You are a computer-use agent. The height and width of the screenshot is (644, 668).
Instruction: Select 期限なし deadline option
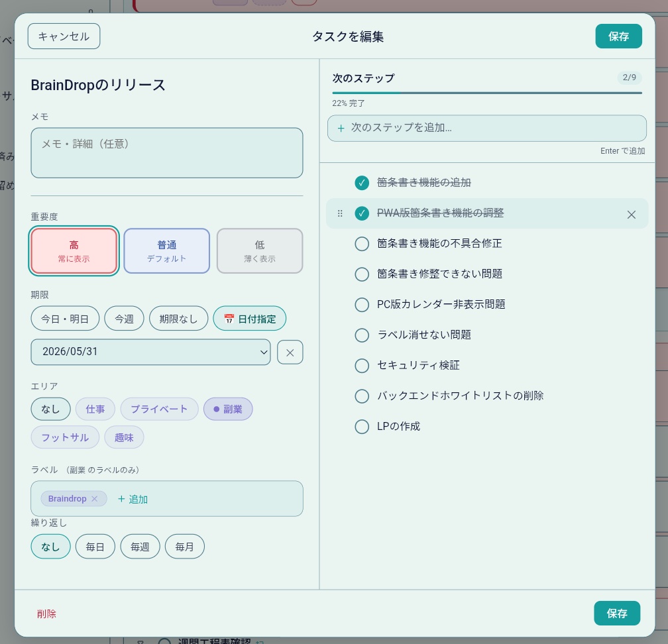(x=178, y=319)
